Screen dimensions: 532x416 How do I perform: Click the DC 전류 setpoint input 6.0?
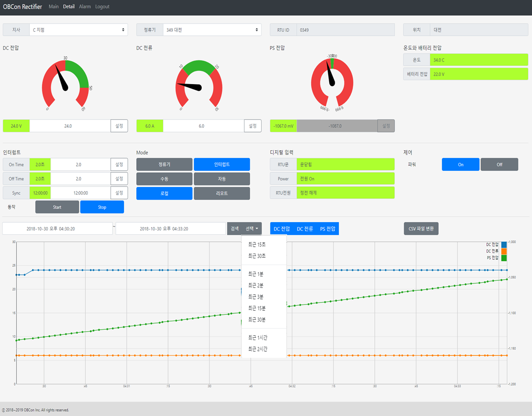(x=204, y=126)
